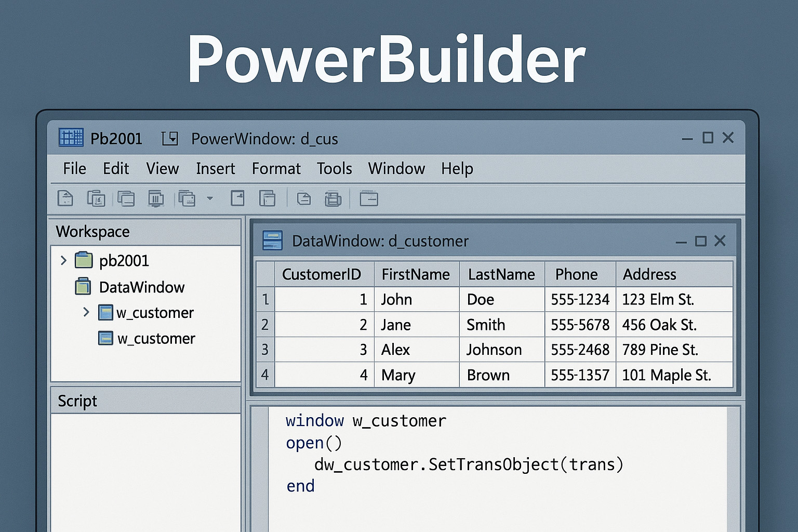Image resolution: width=798 pixels, height=532 pixels.
Task: Open the Edit menu
Action: pyautogui.click(x=116, y=168)
